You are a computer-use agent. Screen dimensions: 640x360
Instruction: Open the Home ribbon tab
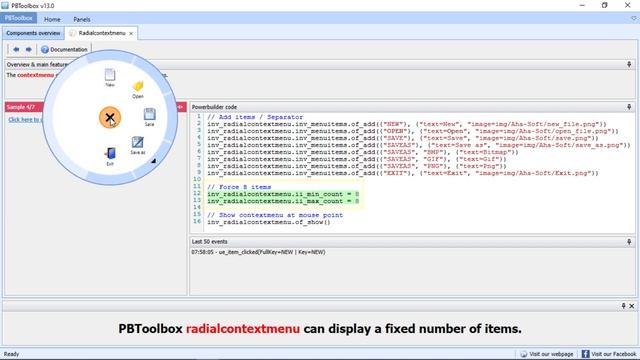click(52, 19)
